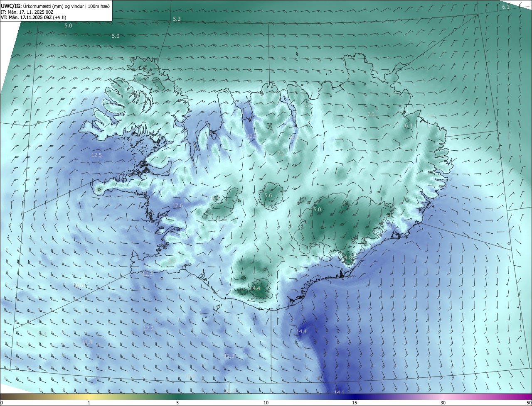Click the color bar tick labeled 0
The image size is (532, 406).
click(x=2, y=403)
